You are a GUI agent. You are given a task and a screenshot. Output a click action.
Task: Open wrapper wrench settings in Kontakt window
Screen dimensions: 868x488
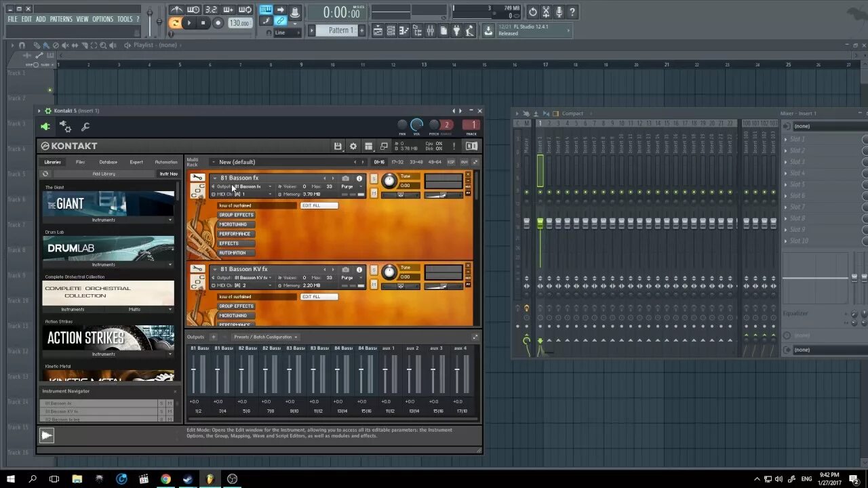point(85,127)
